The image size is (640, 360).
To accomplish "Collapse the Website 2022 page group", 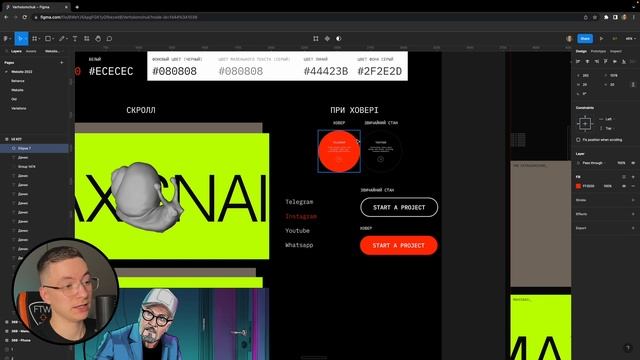I will 6,71.
